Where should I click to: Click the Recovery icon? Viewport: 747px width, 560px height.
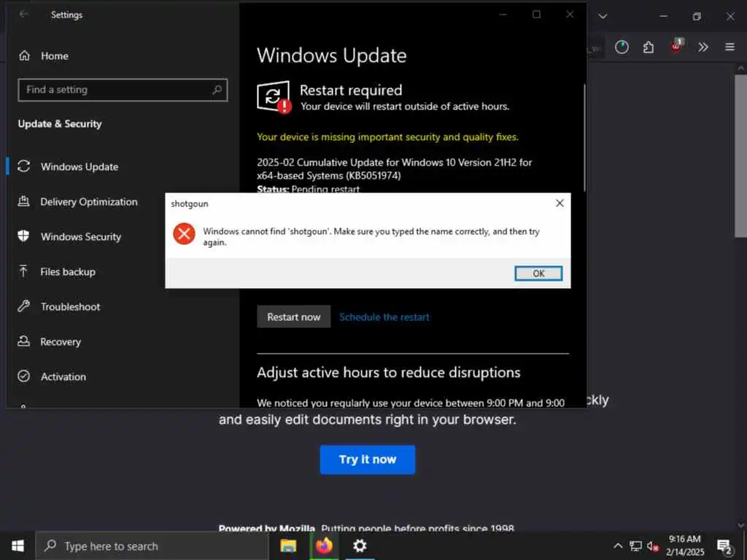[x=24, y=341]
